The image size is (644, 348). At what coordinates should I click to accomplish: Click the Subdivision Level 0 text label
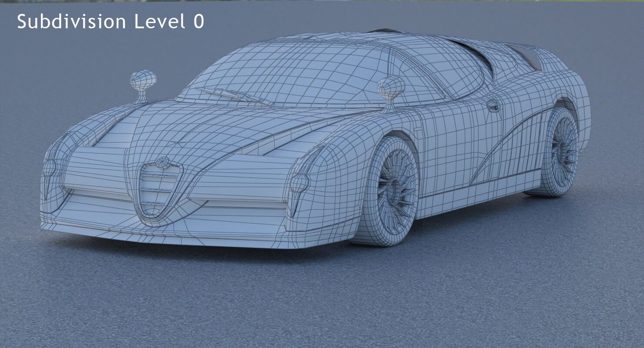click(111, 21)
